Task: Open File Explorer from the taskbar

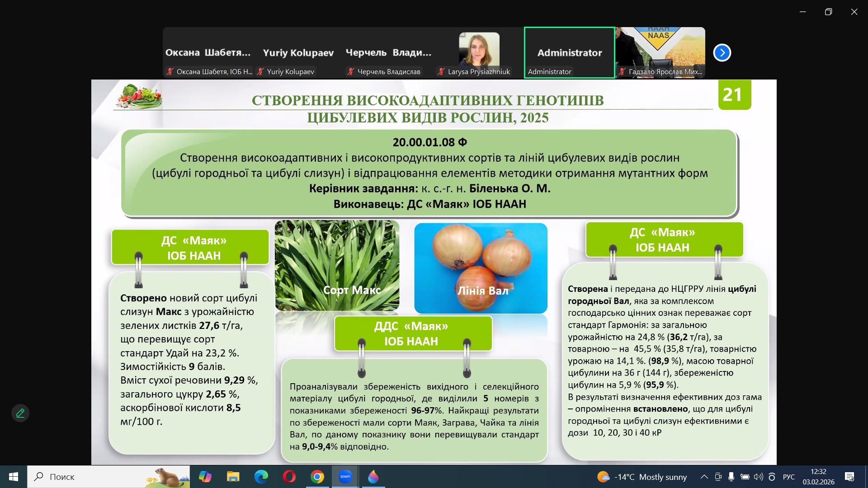Action: click(x=233, y=477)
